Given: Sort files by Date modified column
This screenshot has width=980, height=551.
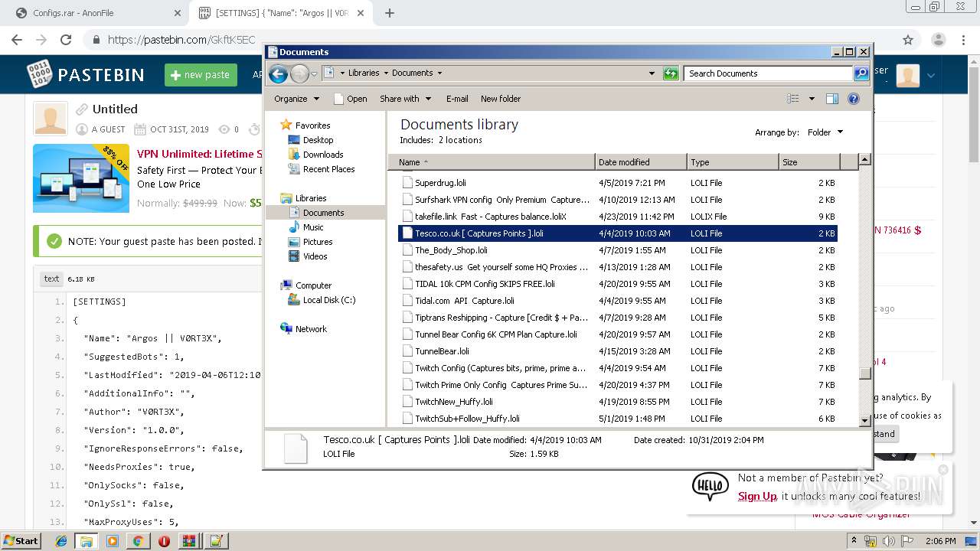Looking at the screenshot, I should point(641,162).
